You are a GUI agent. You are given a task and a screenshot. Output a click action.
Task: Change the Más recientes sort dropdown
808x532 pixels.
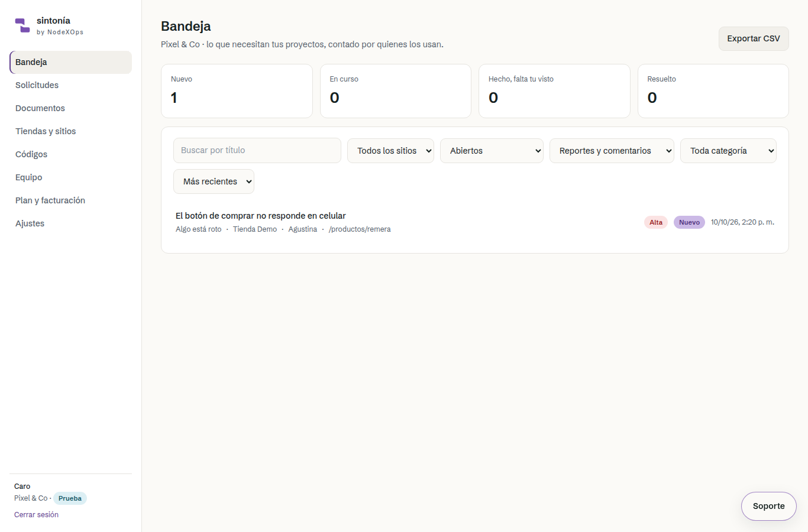(214, 181)
